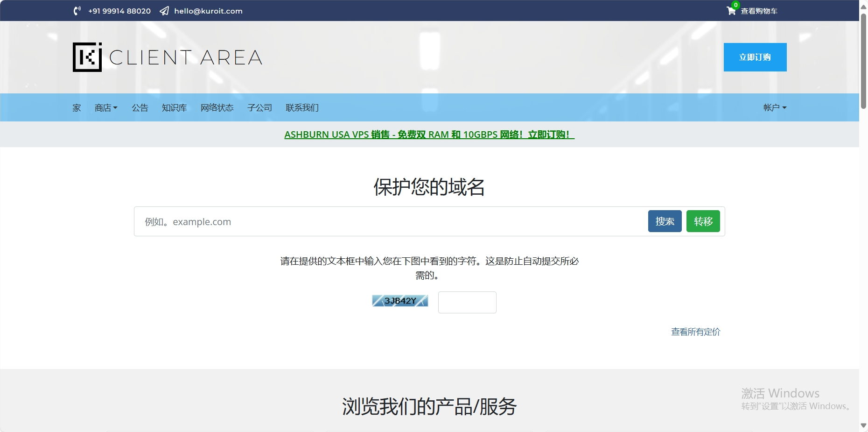
Task: Click the paper plane email icon
Action: [x=164, y=11]
